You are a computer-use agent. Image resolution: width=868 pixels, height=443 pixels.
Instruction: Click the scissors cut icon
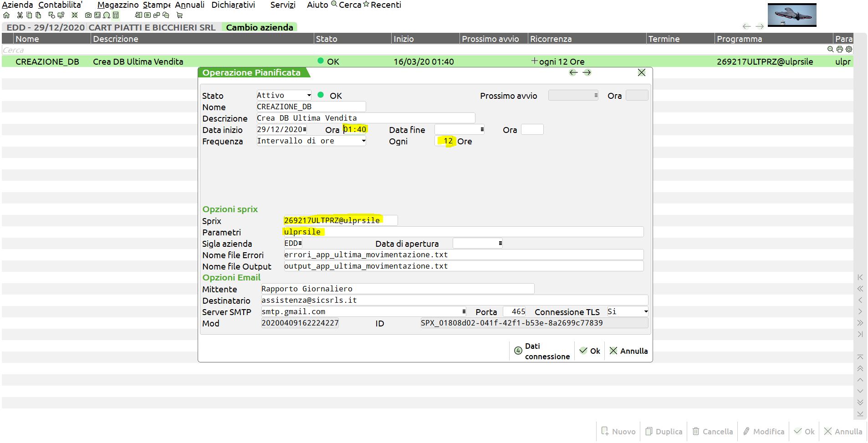click(x=20, y=15)
